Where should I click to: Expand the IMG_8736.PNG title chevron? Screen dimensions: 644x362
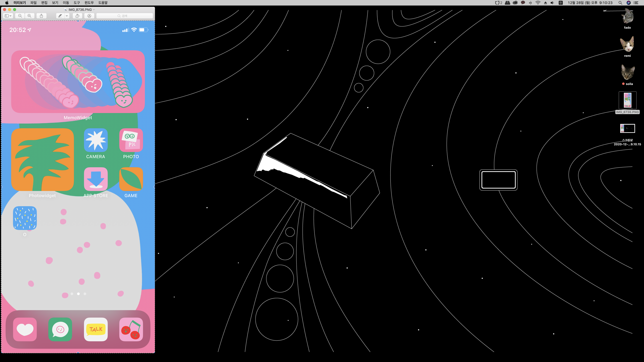click(94, 10)
